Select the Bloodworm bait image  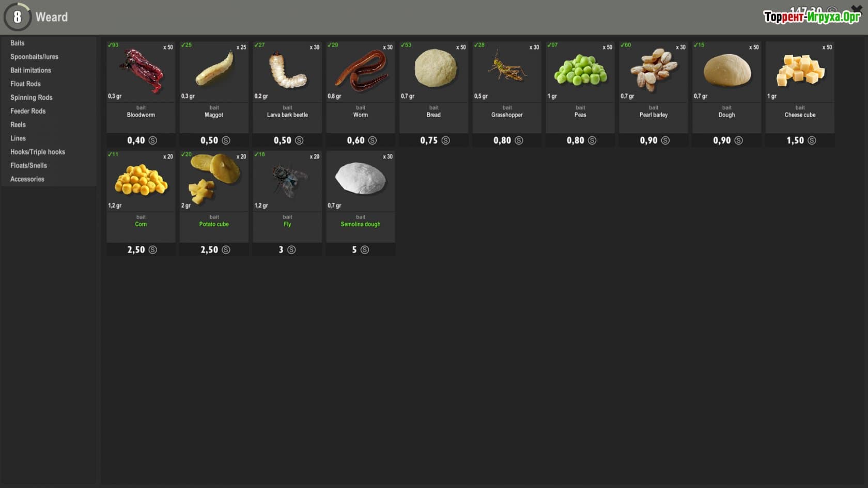point(141,71)
